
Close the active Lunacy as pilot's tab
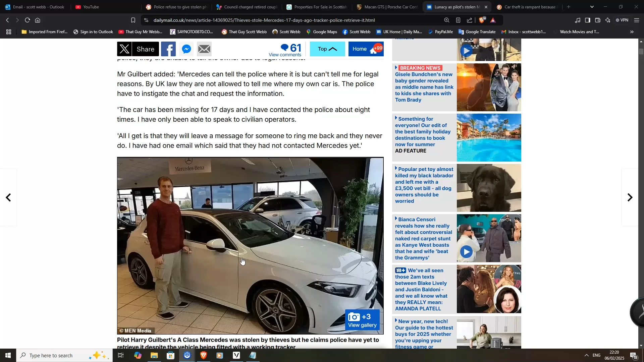(x=486, y=7)
